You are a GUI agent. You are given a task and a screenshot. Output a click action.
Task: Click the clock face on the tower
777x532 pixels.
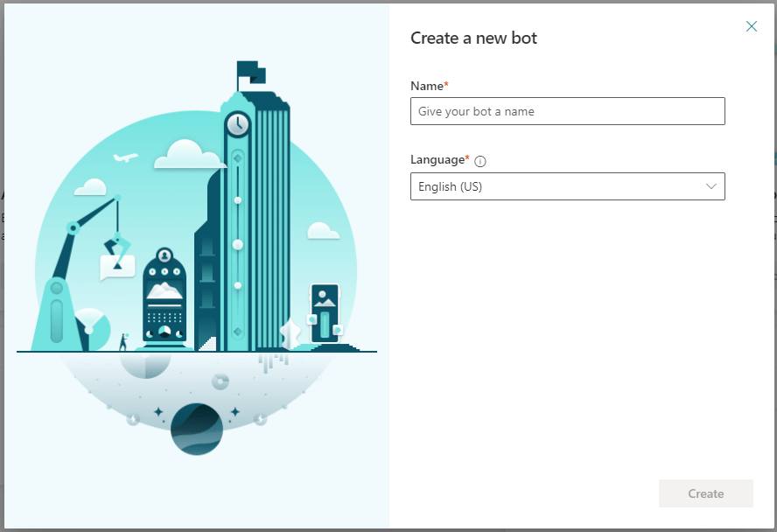(237, 124)
